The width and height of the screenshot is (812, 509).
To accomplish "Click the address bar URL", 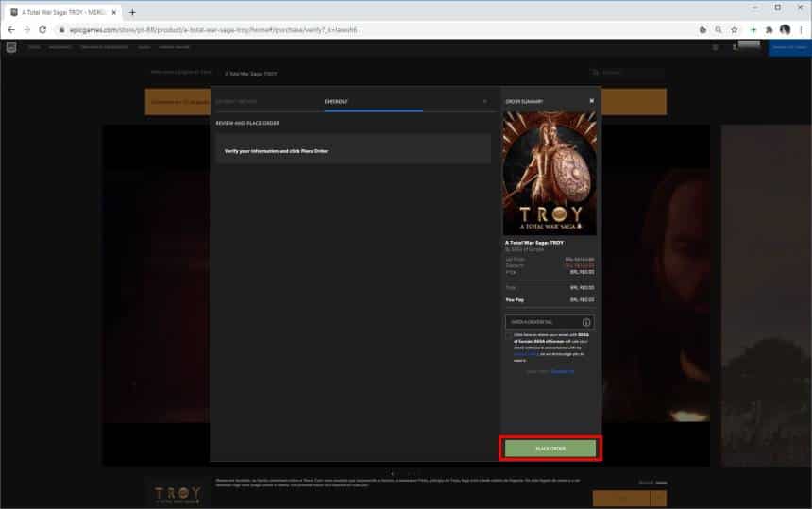I will click(213, 30).
